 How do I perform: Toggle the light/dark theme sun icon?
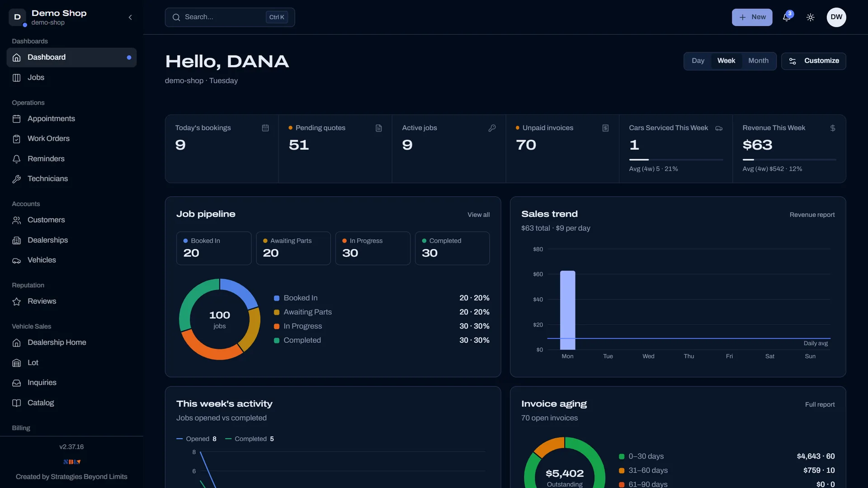[810, 17]
